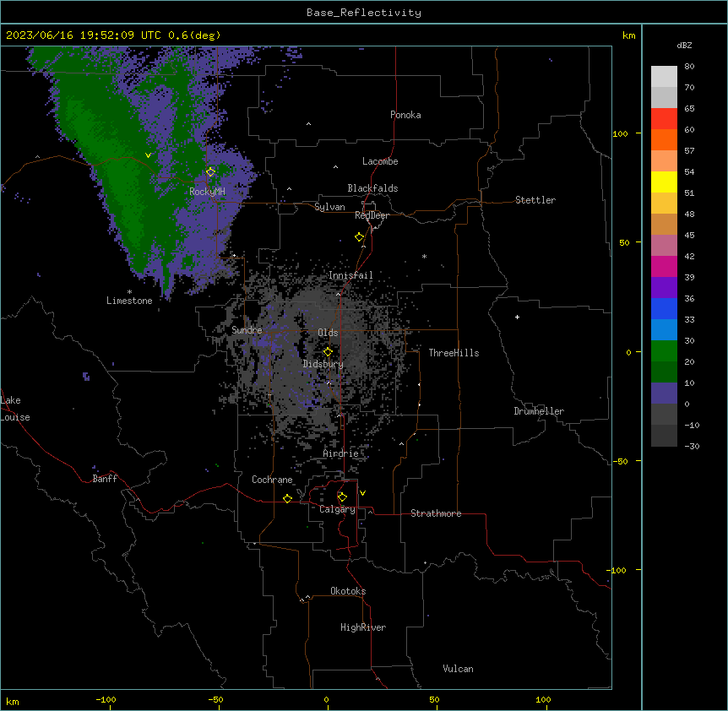
Task: Click the Olds city label
Action: (x=328, y=333)
